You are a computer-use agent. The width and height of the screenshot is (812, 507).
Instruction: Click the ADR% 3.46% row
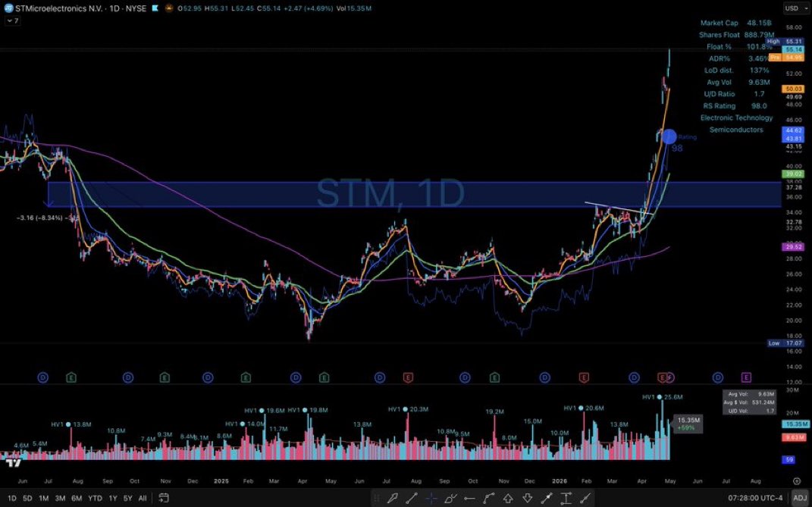tap(739, 58)
